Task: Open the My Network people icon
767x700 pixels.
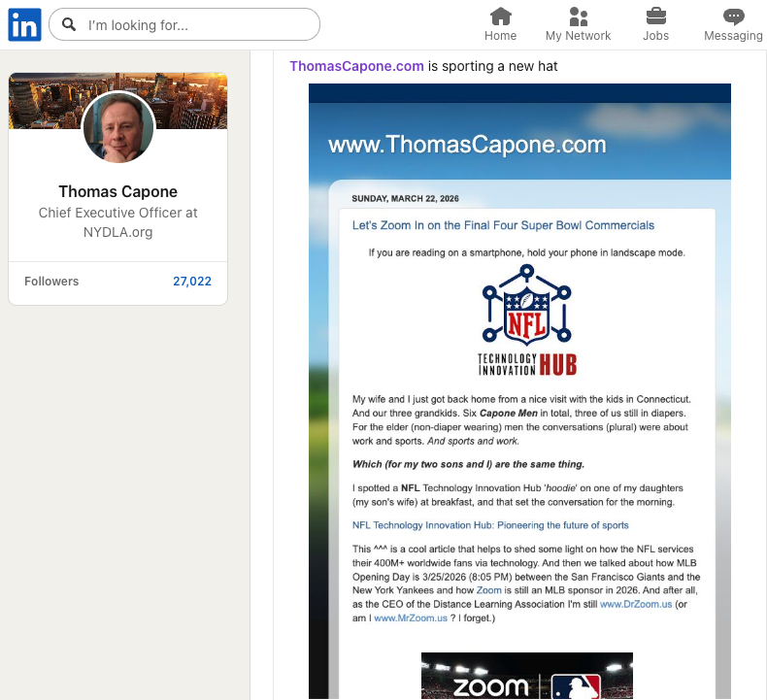Action: (579, 17)
